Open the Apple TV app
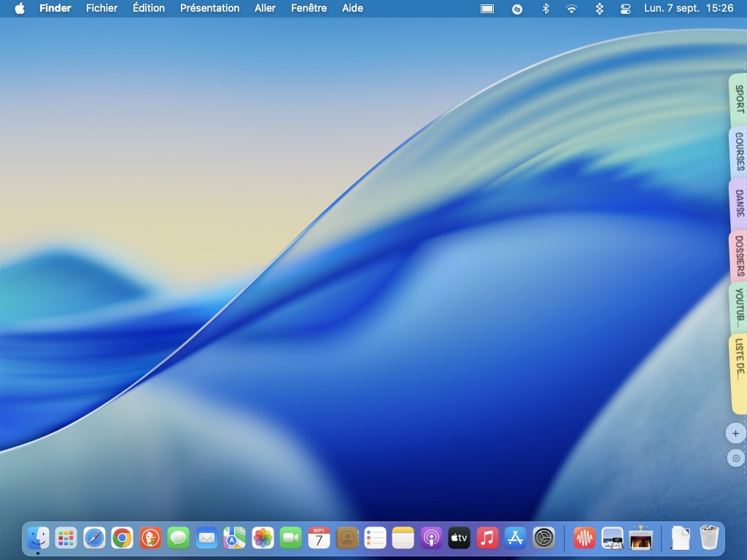Viewport: 747px width, 560px height. (x=460, y=539)
